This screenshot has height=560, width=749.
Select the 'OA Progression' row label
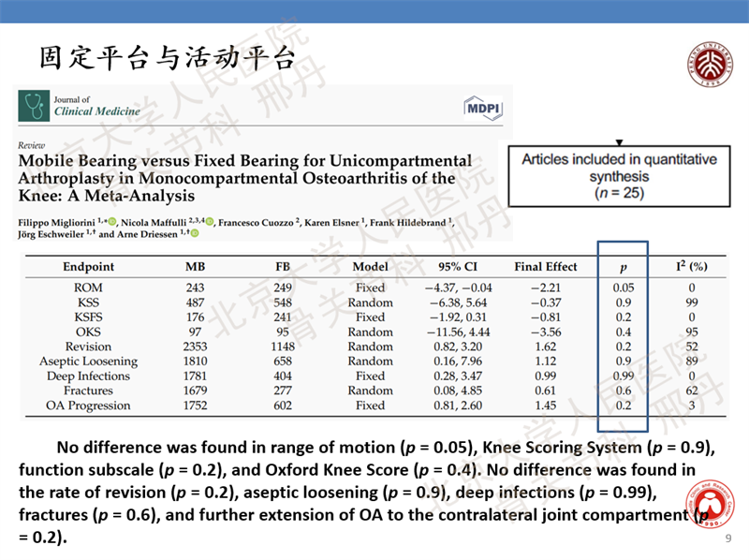(x=88, y=405)
